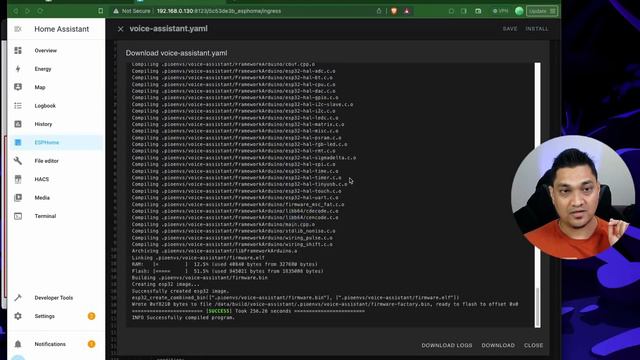Click the Brave rewards triangle icon

(407, 11)
